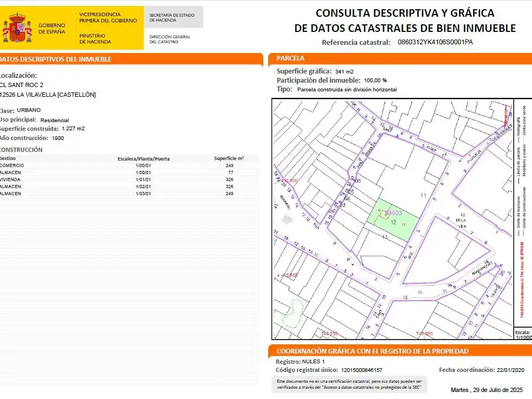Select '12526 LA VILAVELLA [CASTELLÓN]'

(x=48, y=95)
